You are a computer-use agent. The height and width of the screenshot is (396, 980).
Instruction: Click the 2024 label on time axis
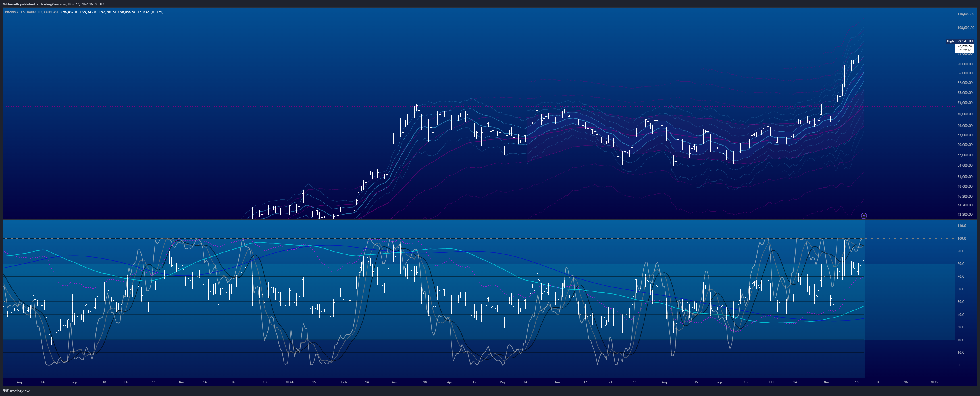pyautogui.click(x=290, y=382)
